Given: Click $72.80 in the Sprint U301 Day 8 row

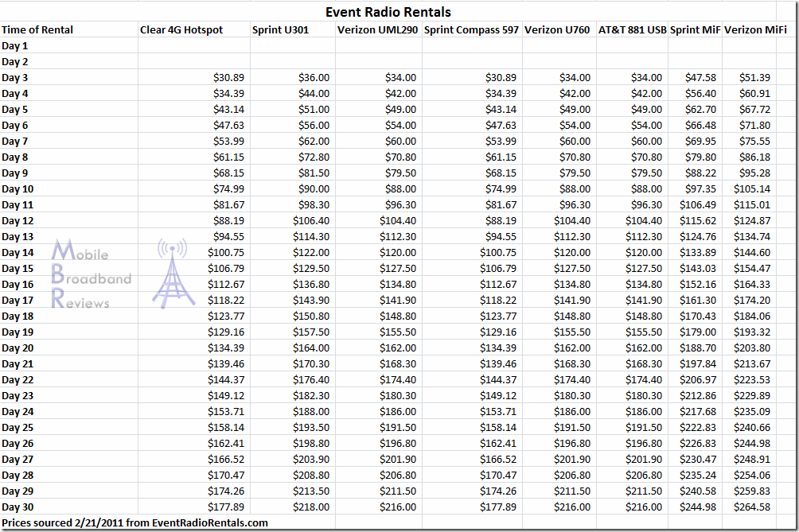Looking at the screenshot, I should pyautogui.click(x=314, y=157).
